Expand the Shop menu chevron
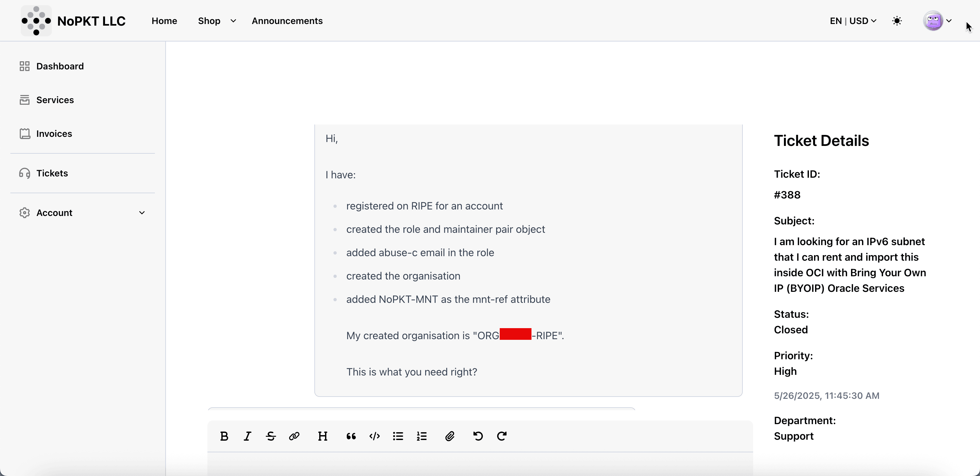 click(233, 21)
